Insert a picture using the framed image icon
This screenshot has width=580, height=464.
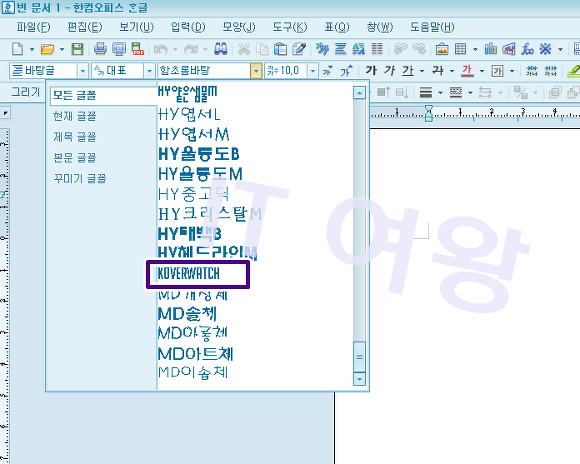click(x=442, y=49)
